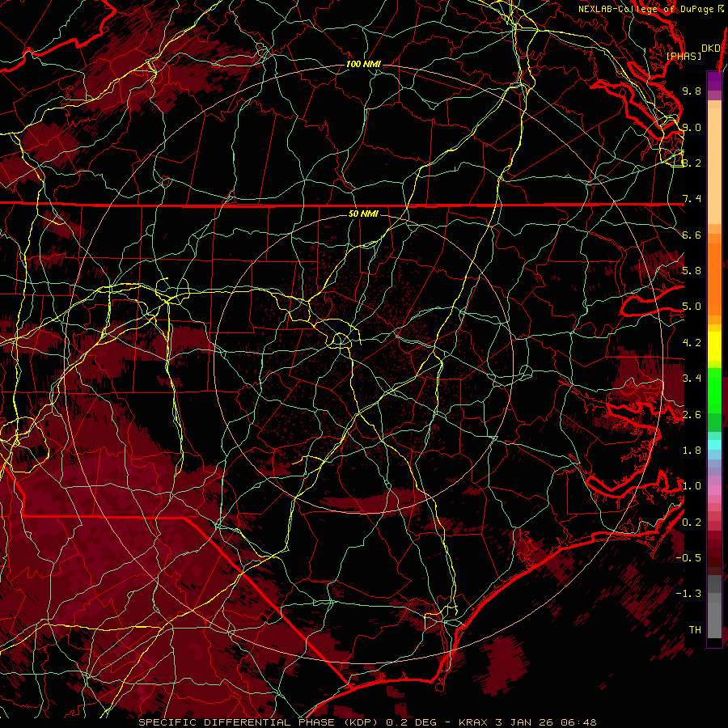
Task: Click the DKD label above the color scale
Action: [710, 49]
